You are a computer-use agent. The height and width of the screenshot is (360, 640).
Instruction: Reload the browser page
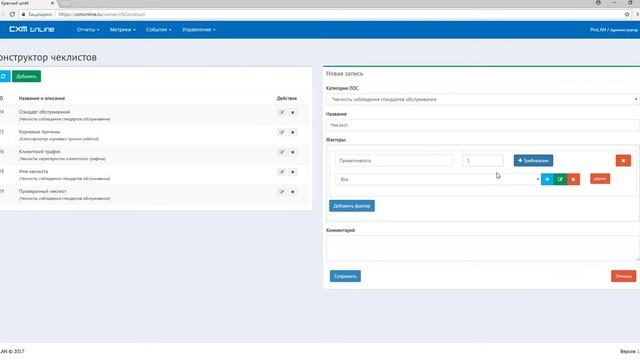[x=12, y=14]
